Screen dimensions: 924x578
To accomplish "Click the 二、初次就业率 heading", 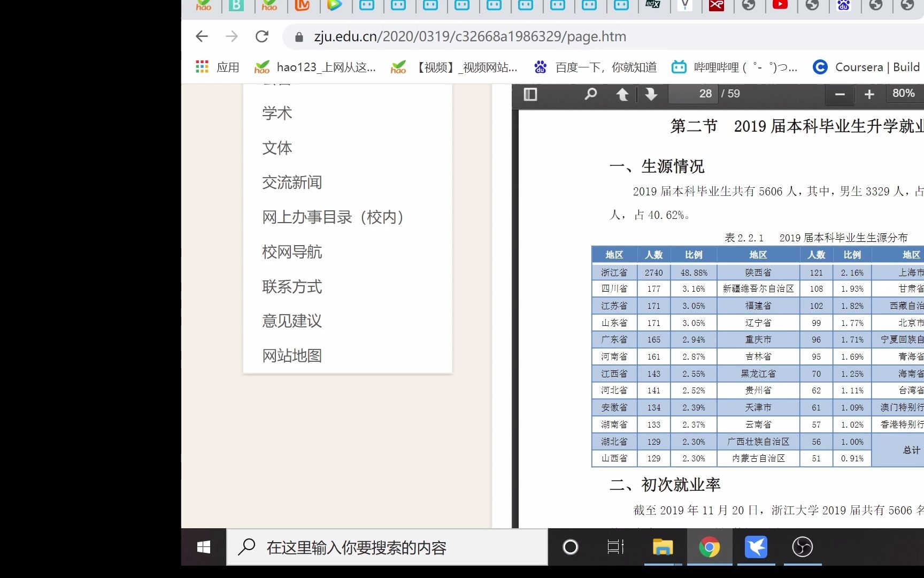I will 665,485.
